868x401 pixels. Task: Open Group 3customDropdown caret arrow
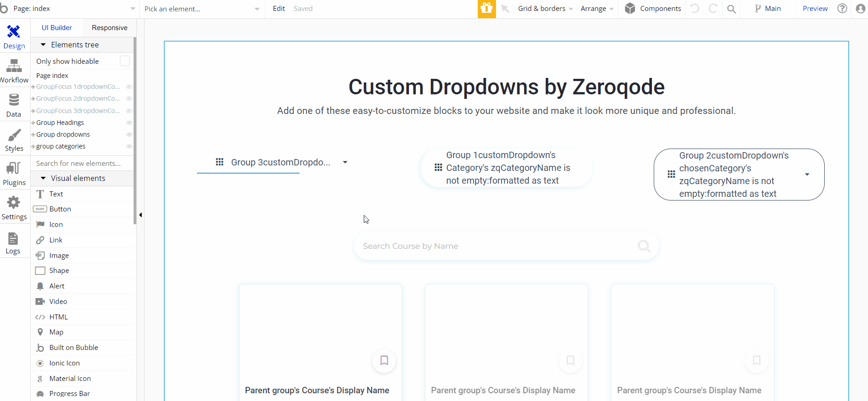click(345, 162)
